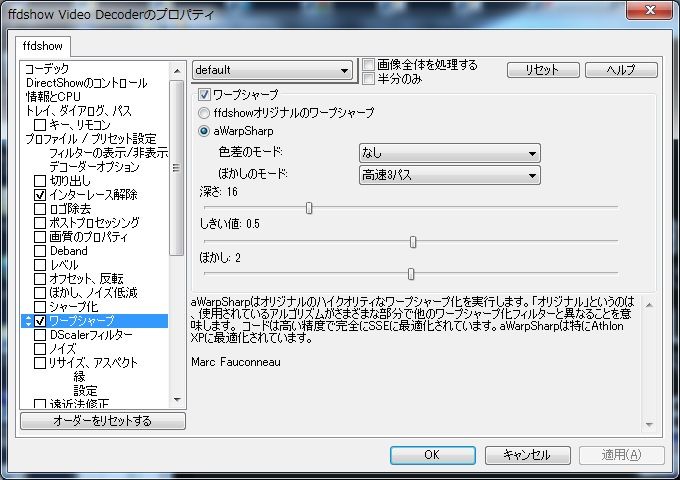Click the オーダーをリセットする button
This screenshot has width=680, height=480.
point(103,421)
